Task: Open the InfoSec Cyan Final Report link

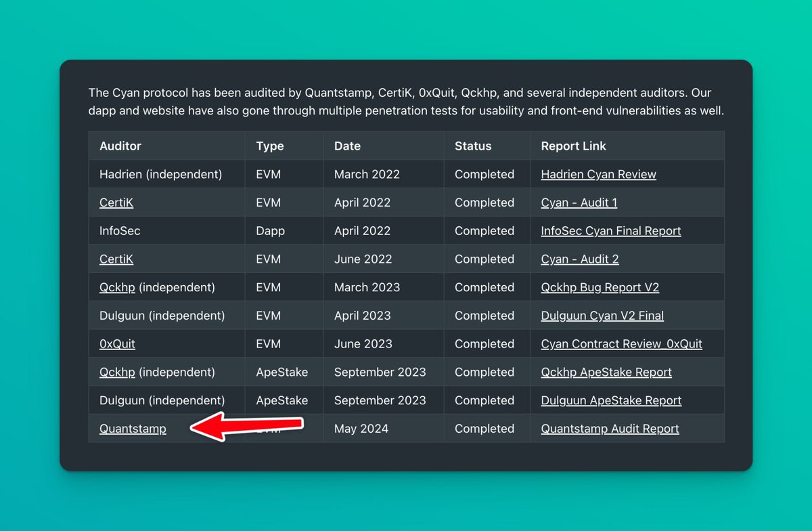Action: (x=610, y=231)
